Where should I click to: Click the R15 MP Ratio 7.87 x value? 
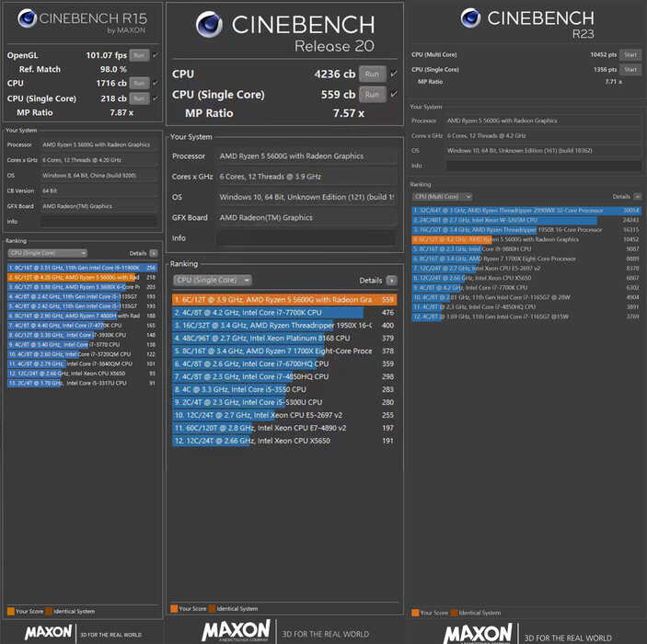click(121, 112)
